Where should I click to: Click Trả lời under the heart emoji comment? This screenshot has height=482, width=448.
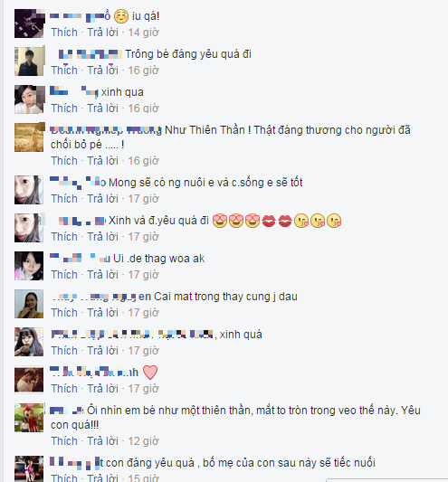point(103,389)
